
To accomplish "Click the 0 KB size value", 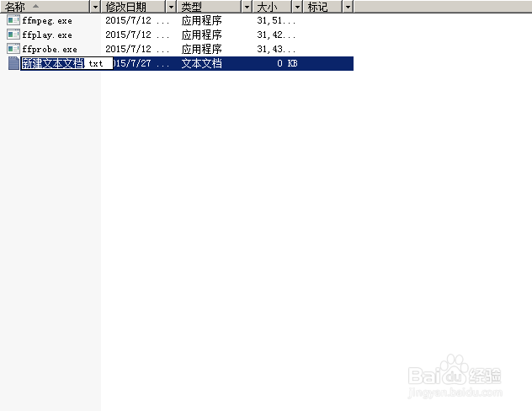I will tap(287, 63).
